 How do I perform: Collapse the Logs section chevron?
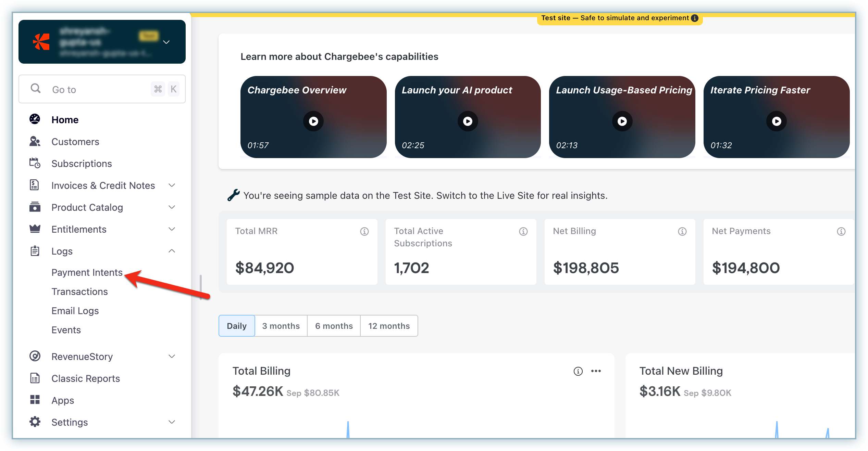(x=172, y=251)
